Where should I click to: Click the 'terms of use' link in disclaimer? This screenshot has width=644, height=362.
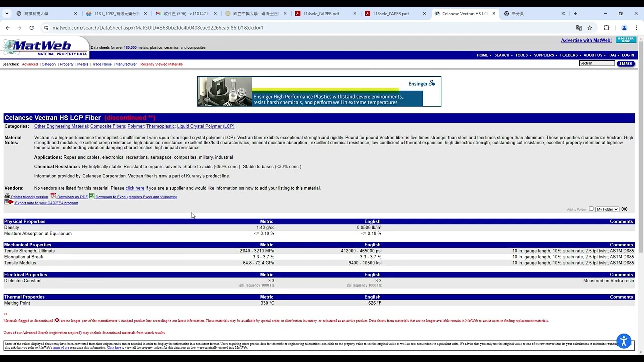tap(61, 347)
